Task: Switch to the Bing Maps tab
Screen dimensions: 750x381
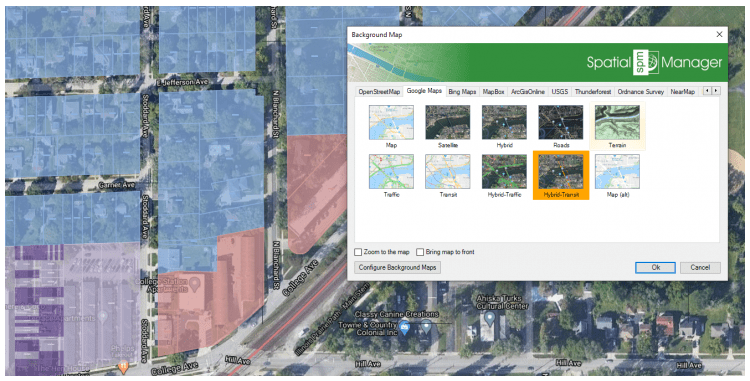Action: click(x=462, y=92)
